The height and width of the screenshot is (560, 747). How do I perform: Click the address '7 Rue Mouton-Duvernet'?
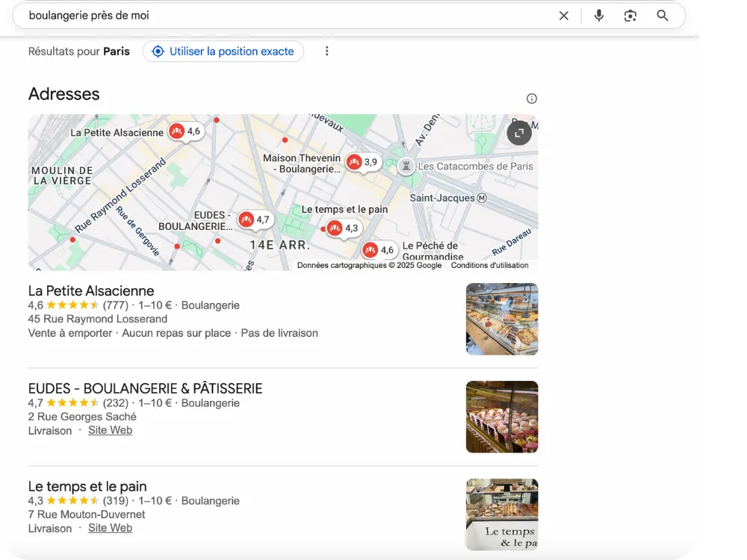pyautogui.click(x=86, y=514)
